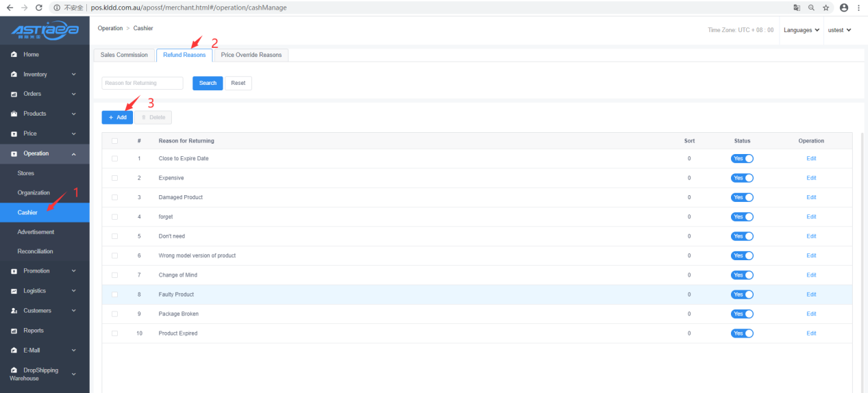The width and height of the screenshot is (868, 393).
Task: Click the browser back arrow
Action: click(10, 8)
